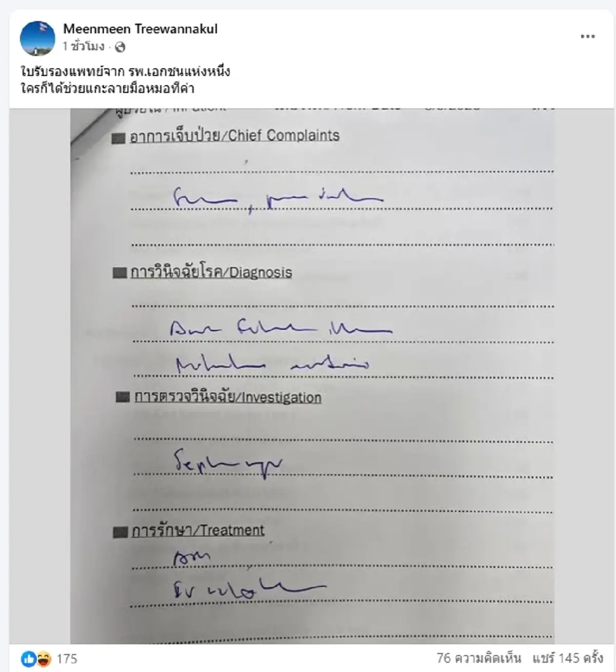This screenshot has width=616, height=672.
Task: Show who reacted via the 175 count
Action: coord(67,659)
